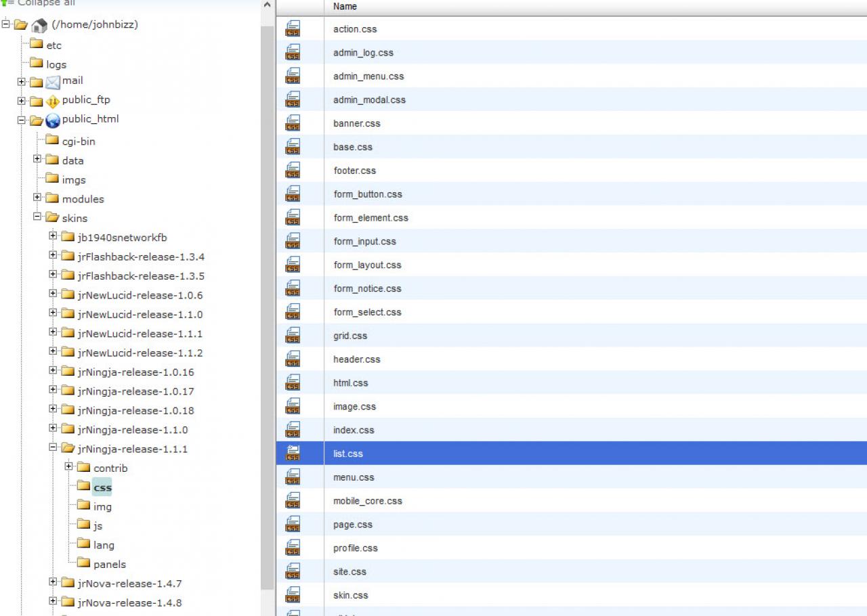Sort files by the Name column header

(345, 7)
